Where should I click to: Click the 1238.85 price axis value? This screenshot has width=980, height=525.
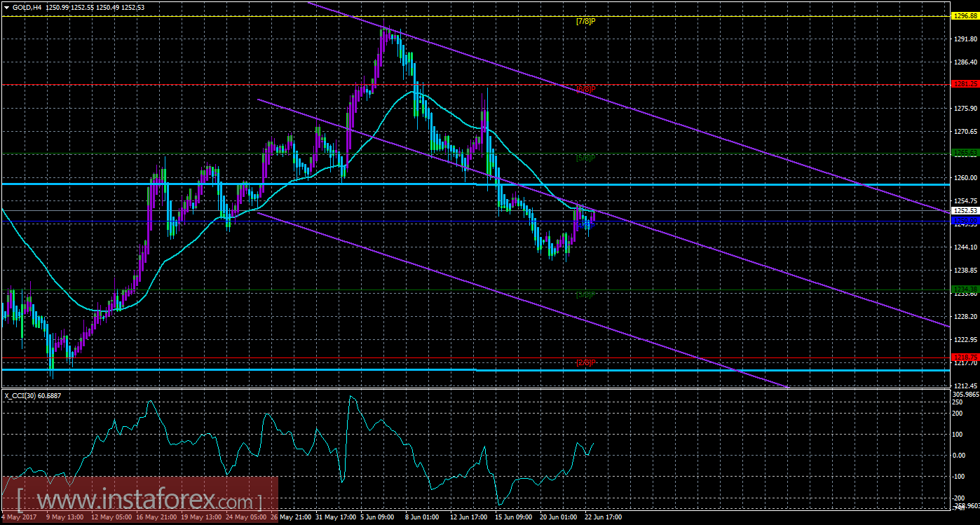pos(965,271)
